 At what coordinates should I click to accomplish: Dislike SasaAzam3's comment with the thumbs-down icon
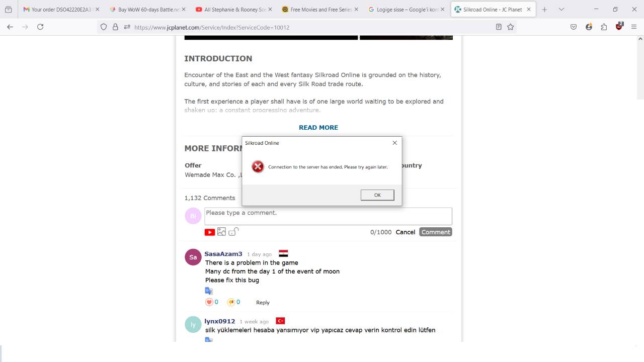coord(231,302)
